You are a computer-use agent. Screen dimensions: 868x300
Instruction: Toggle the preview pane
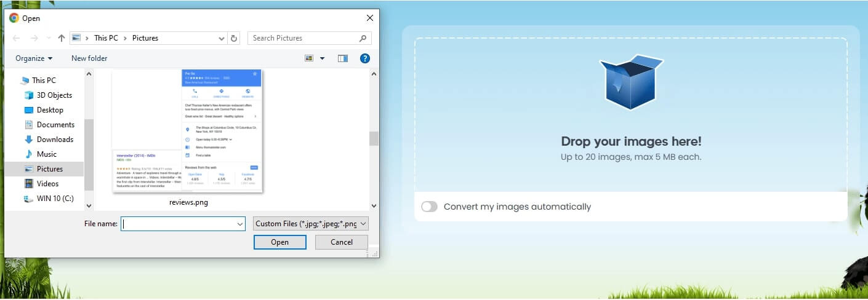(x=343, y=58)
